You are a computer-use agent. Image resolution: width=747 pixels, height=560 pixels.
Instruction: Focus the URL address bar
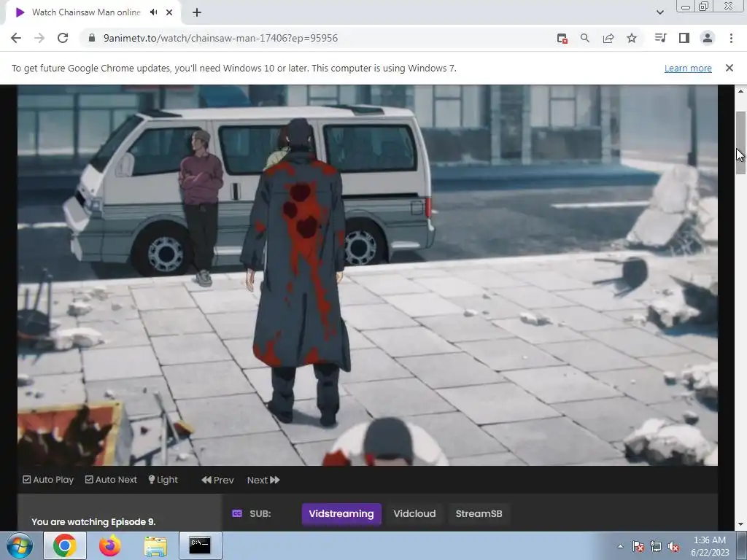pyautogui.click(x=314, y=38)
